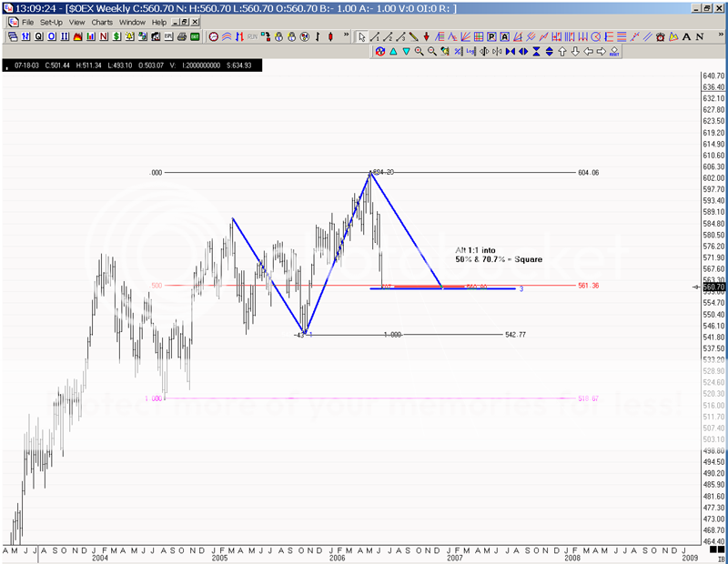Click the zoom out magnifier
Screen dimensions: 728x564
pyautogui.click(x=432, y=52)
